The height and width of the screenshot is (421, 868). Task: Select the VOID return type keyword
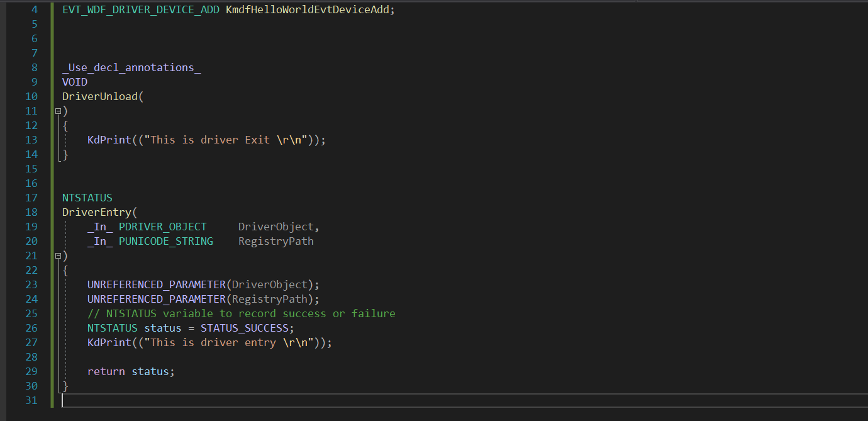75,82
